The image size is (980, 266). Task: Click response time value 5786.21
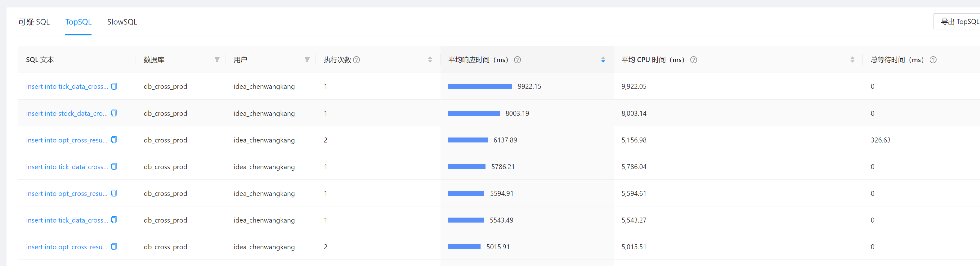503,167
